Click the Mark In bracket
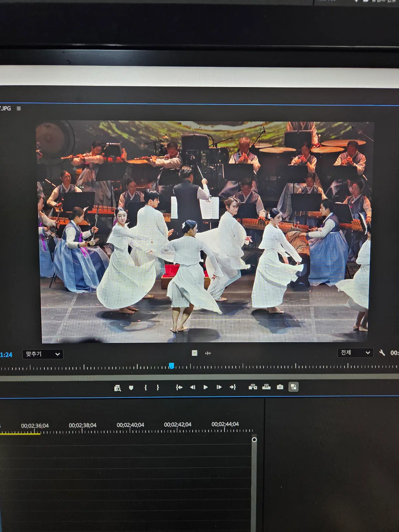Screen dimensions: 399x532 tap(146, 387)
